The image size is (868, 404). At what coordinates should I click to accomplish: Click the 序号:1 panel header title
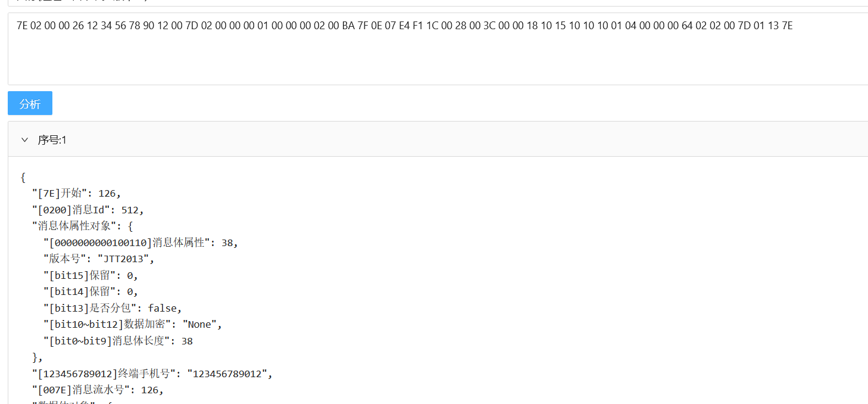52,139
